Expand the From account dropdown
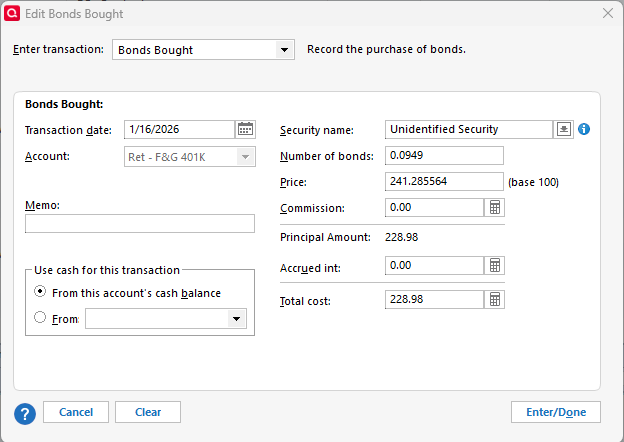This screenshot has width=624, height=442. (x=236, y=319)
